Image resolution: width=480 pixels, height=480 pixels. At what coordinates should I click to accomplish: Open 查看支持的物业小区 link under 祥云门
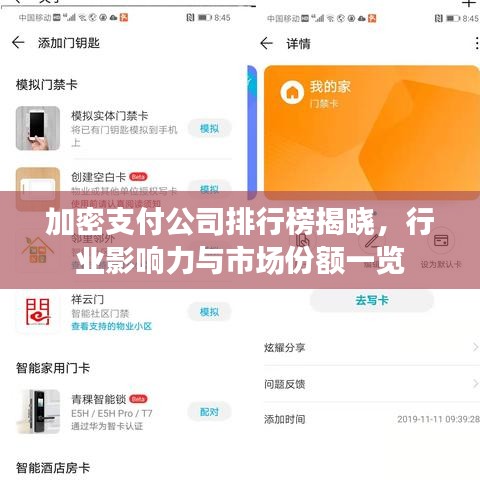pyautogui.click(x=112, y=326)
